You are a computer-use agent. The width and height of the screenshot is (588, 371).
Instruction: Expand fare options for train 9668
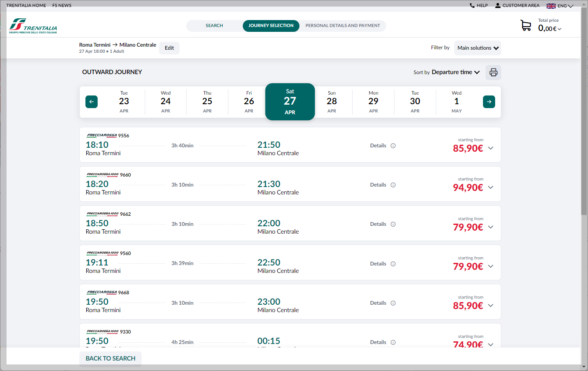tap(491, 306)
